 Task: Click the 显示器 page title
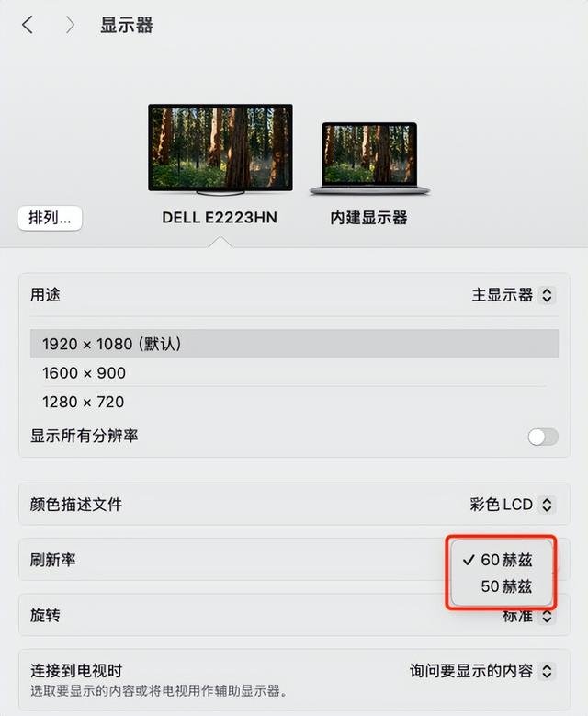pyautogui.click(x=127, y=25)
